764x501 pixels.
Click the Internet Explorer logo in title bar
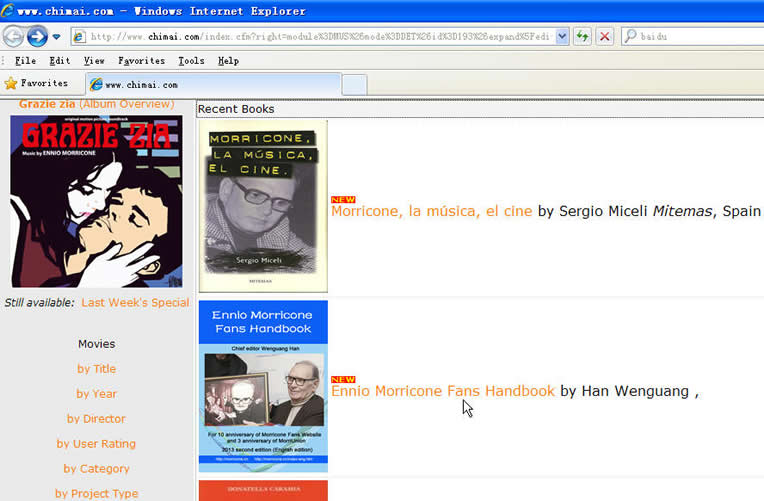click(7, 10)
